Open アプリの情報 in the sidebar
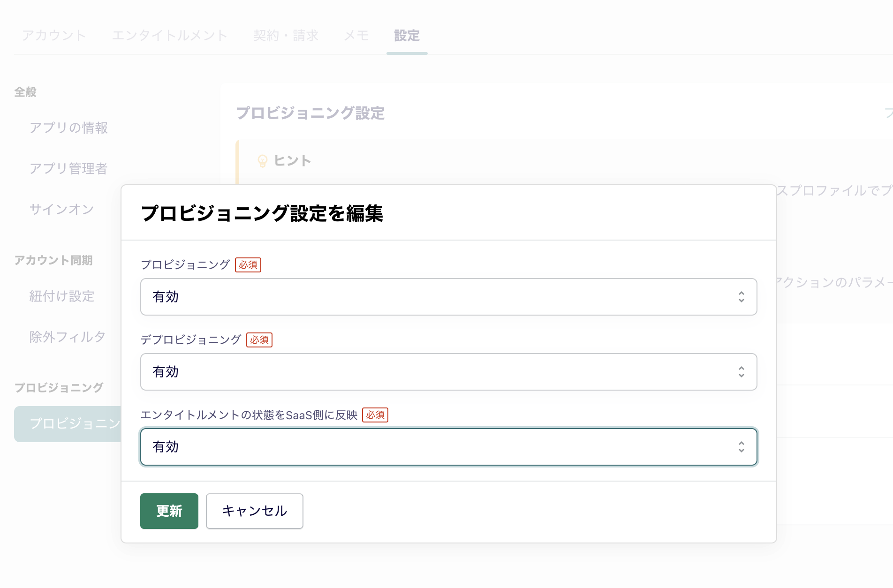The image size is (893, 588). pyautogui.click(x=68, y=128)
